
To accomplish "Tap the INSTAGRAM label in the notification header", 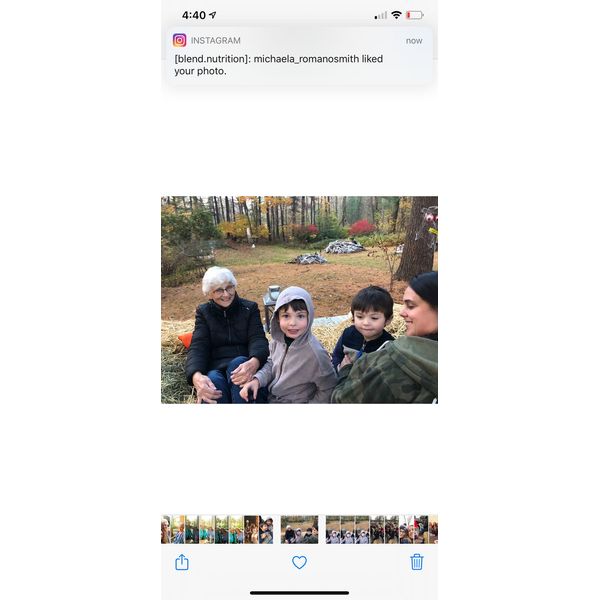I will 215,41.
